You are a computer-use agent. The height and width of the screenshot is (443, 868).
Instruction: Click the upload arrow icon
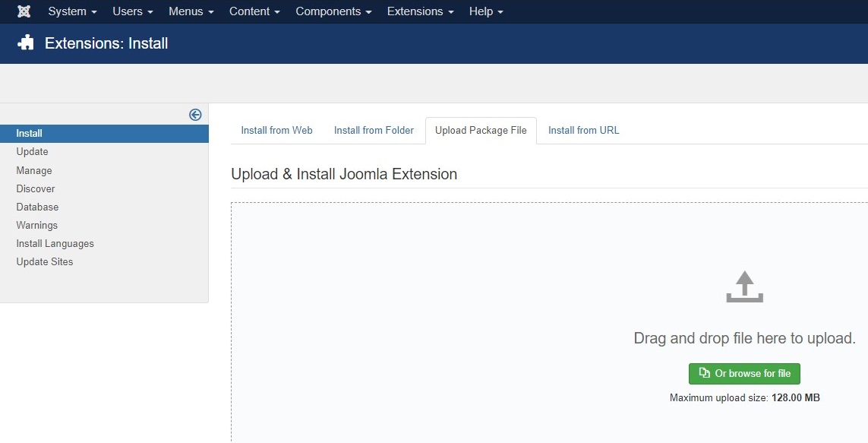tap(744, 287)
